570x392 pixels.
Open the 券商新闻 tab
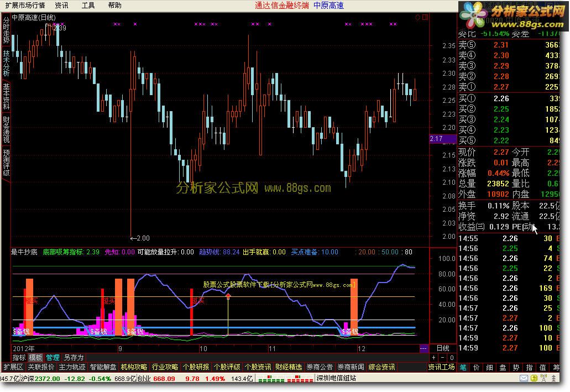point(351,367)
